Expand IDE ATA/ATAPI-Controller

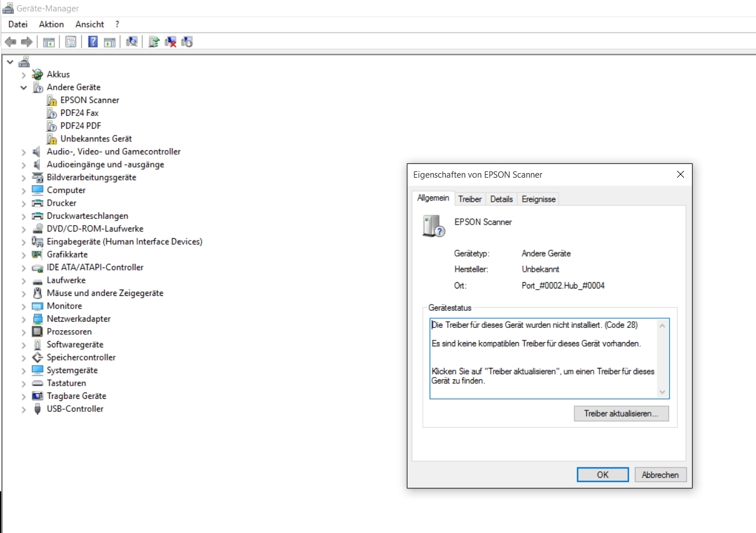point(23,267)
